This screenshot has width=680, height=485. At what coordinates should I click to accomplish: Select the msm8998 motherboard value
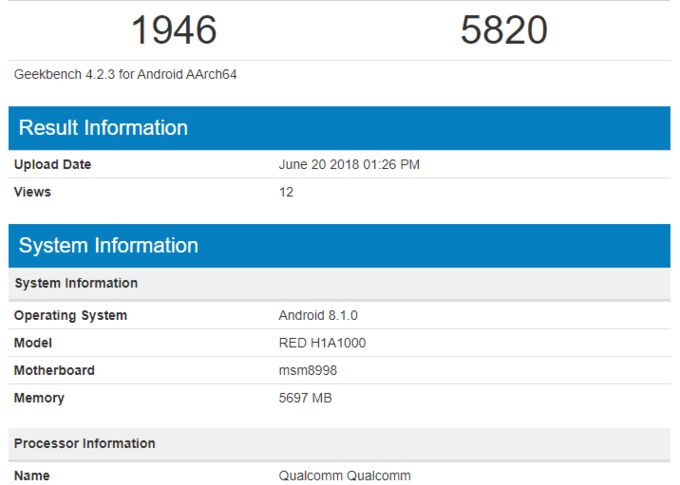point(309,370)
